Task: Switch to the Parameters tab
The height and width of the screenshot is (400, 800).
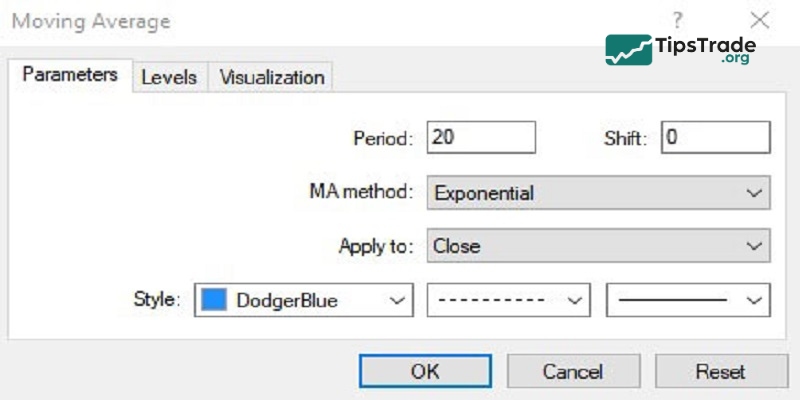Action: point(70,75)
